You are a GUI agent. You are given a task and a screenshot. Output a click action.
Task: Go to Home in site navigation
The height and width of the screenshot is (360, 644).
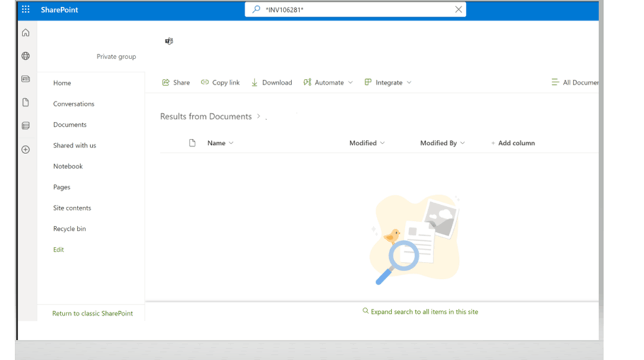tap(62, 83)
